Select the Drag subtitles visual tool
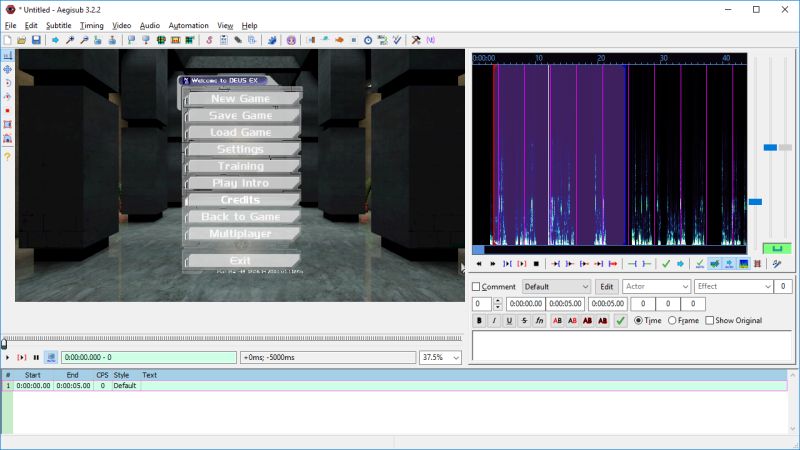Viewport: 800px width, 450px height. point(8,69)
